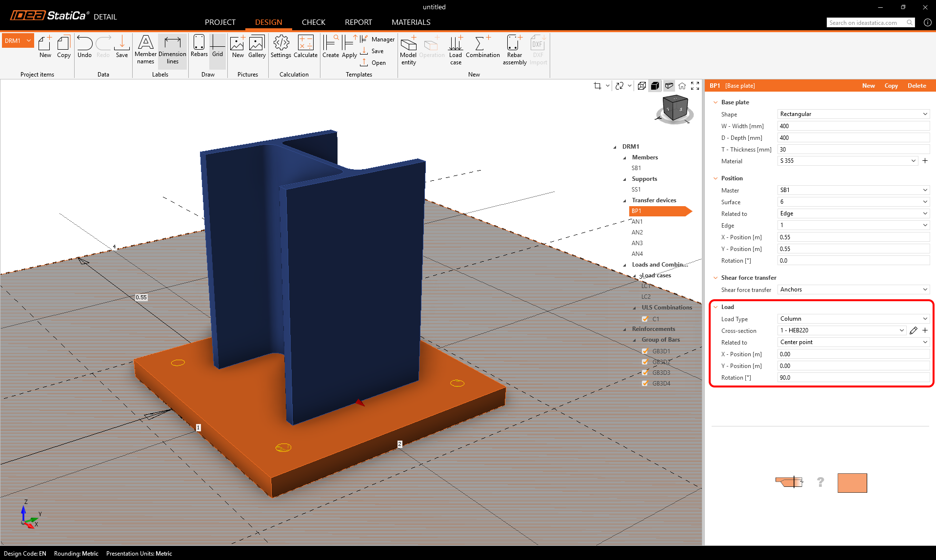The height and width of the screenshot is (560, 936).
Task: Collapse the Position section
Action: click(716, 178)
